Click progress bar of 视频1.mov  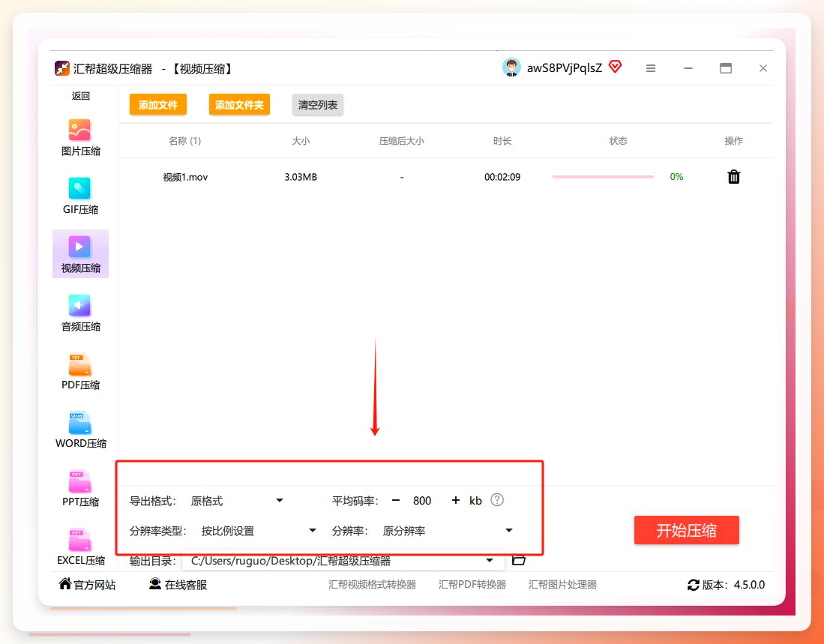pos(603,177)
